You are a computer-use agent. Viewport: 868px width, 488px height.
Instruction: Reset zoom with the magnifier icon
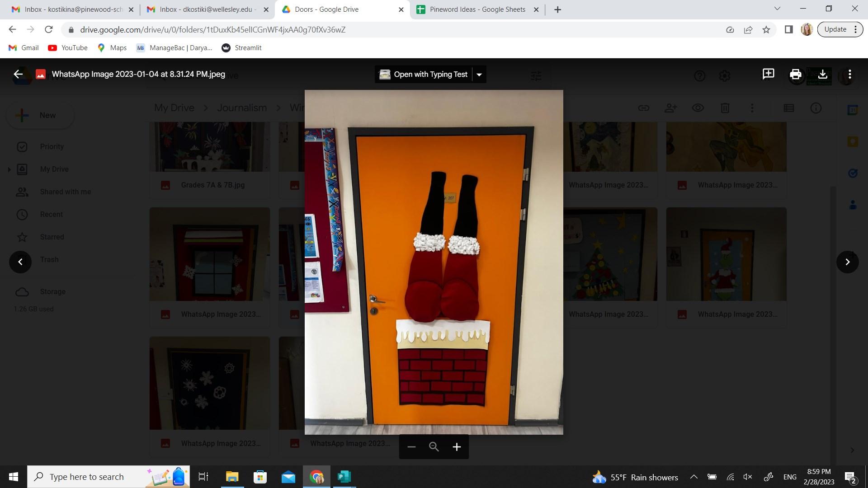tap(434, 447)
